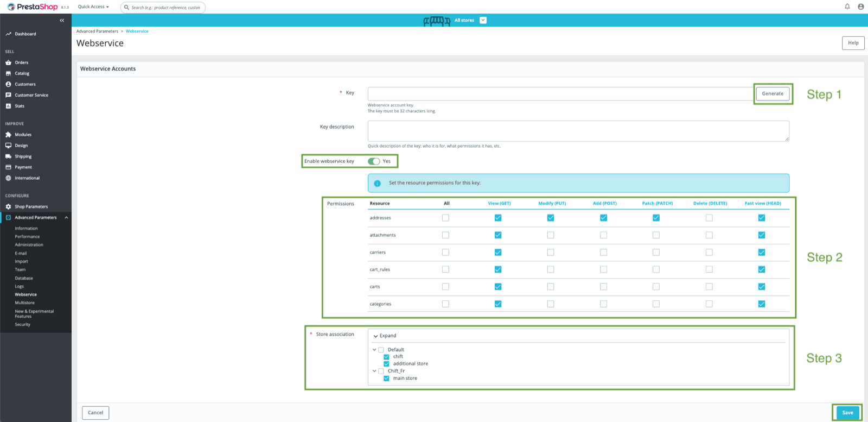The height and width of the screenshot is (422, 868).
Task: Collapse the Chift_Fr store group arrow
Action: coord(374,371)
